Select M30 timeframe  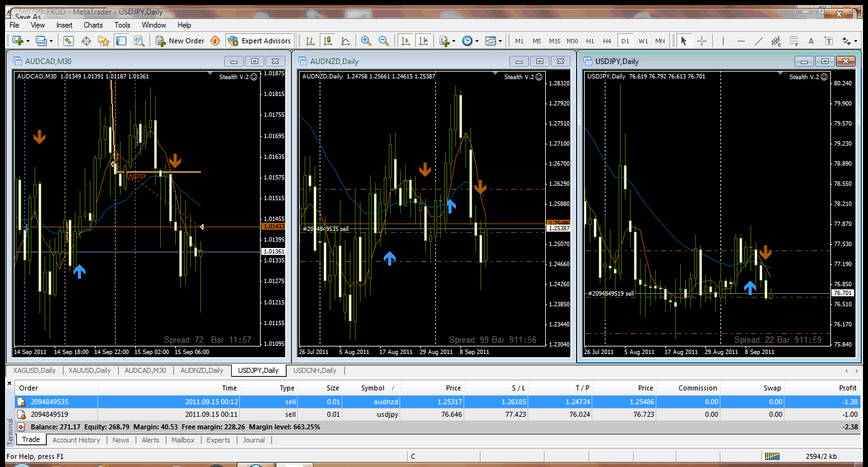[572, 41]
